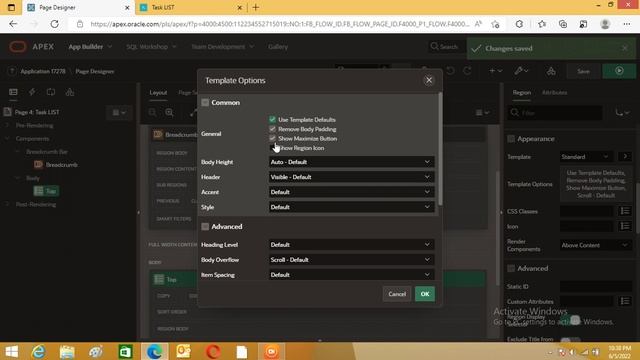
Task: Switch to the Attributes property tab
Action: pos(554,93)
